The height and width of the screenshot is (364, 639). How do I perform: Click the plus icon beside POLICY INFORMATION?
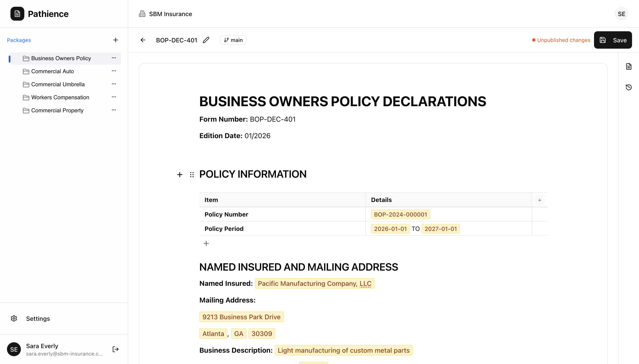[180, 174]
